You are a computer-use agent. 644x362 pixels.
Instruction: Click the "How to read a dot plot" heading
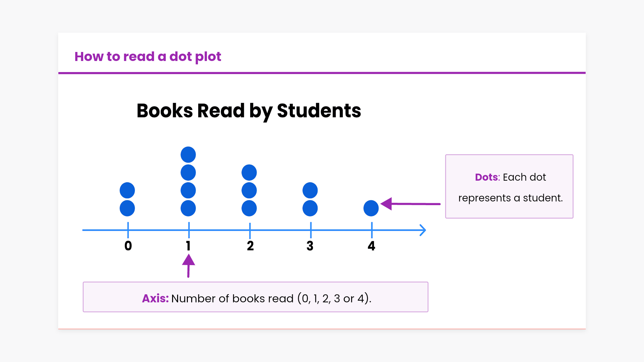pos(148,57)
